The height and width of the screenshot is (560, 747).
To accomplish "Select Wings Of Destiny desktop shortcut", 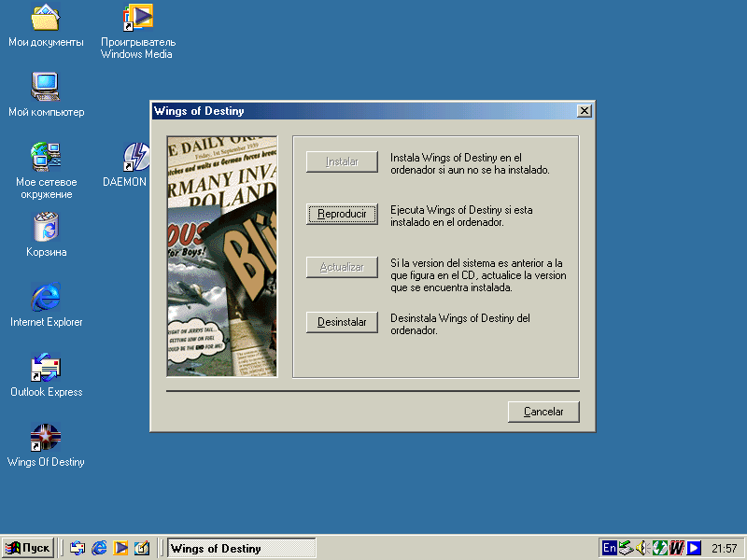I will point(46,445).
